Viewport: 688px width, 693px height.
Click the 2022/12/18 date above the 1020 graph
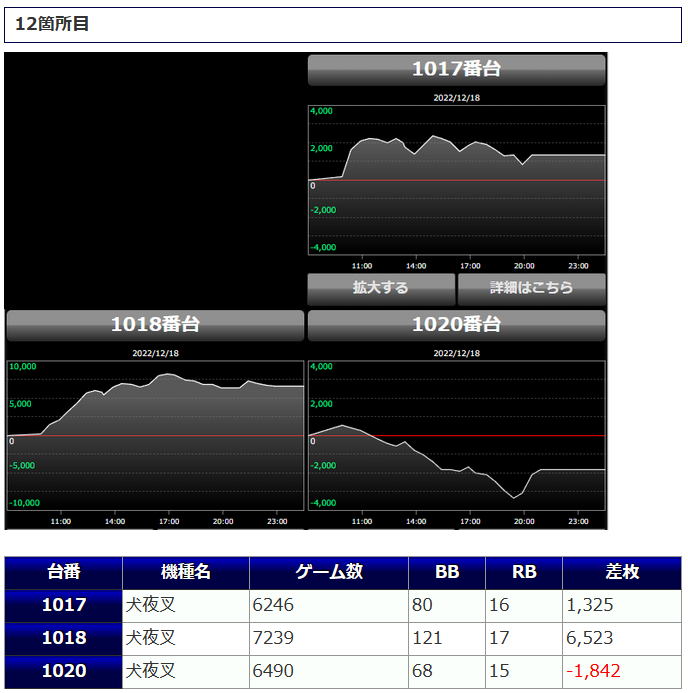pyautogui.click(x=456, y=354)
